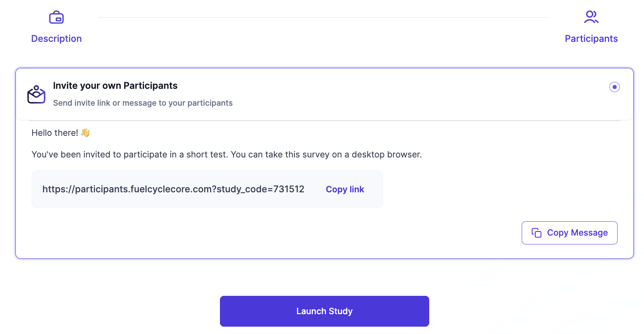Click the invite envelope icon
Viewport: 644px width, 334px height.
point(36,95)
